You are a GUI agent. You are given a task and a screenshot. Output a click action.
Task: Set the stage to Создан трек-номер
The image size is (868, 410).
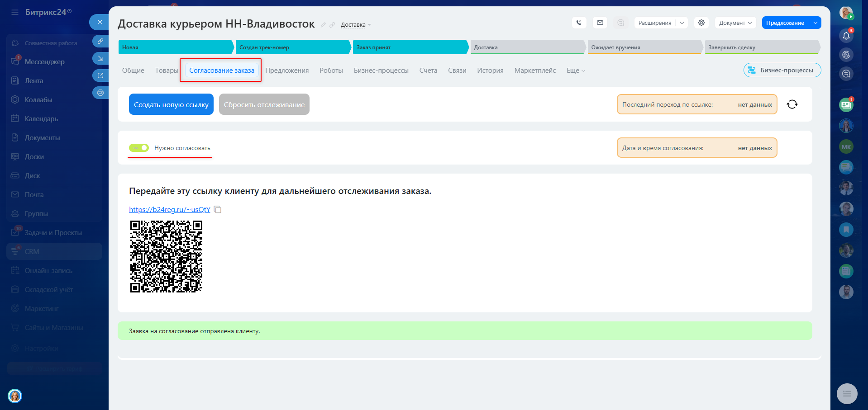pyautogui.click(x=293, y=47)
